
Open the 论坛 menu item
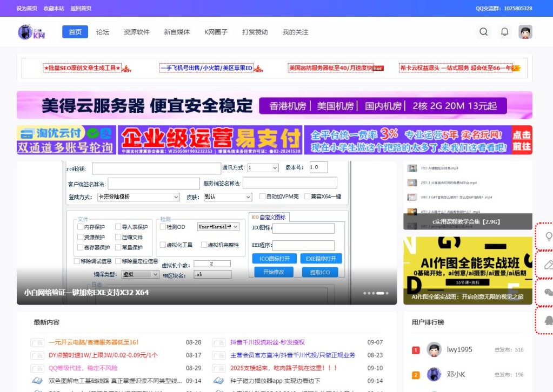103,32
